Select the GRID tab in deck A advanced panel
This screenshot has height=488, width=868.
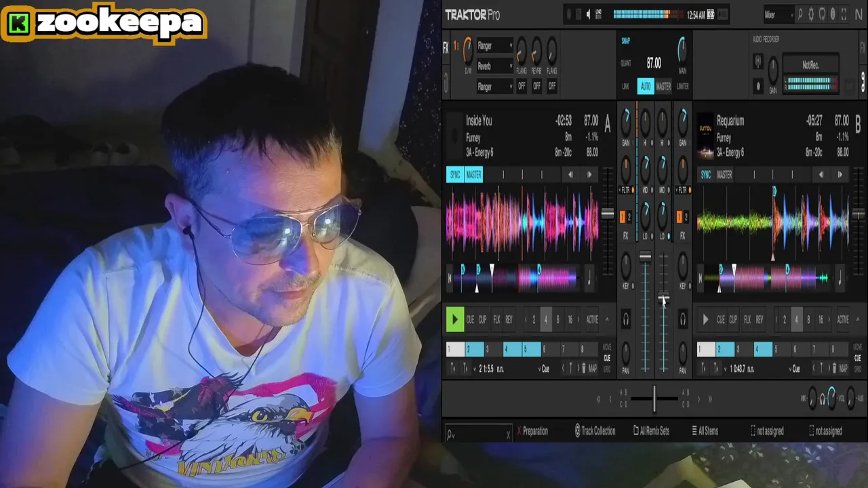click(607, 369)
